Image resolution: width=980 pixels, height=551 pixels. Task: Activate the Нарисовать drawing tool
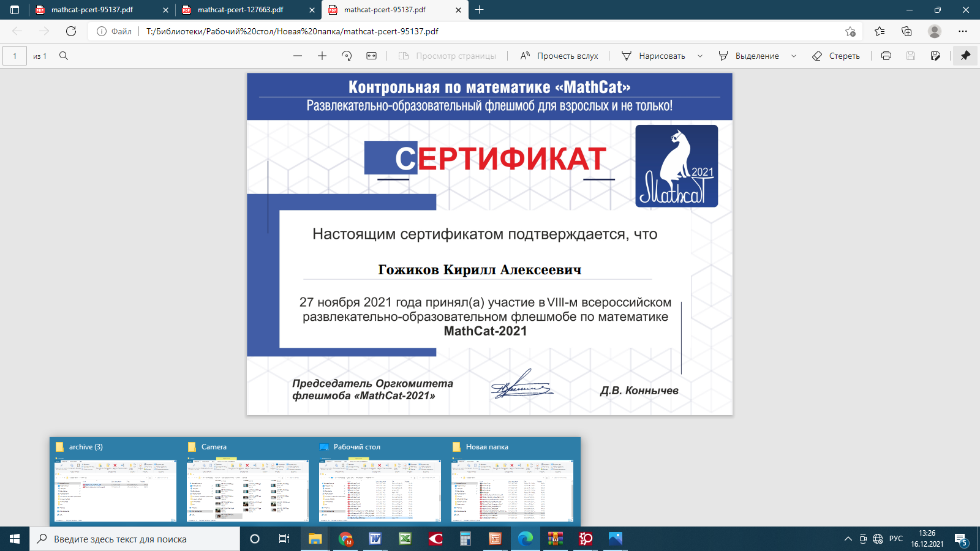pos(653,56)
